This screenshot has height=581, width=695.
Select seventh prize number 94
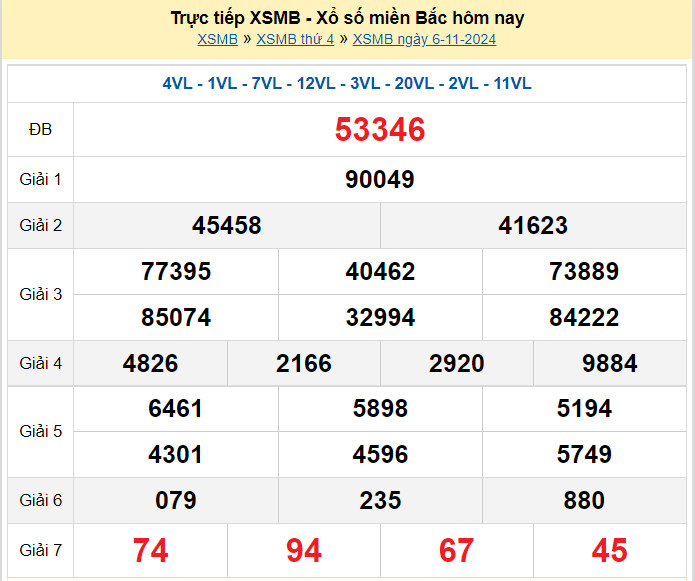(304, 550)
